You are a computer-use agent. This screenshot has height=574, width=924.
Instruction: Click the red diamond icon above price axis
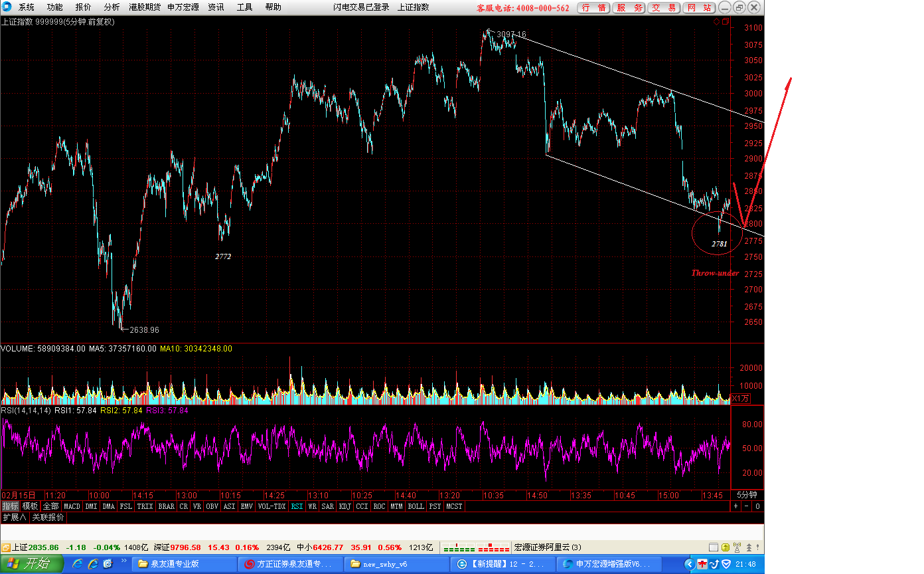716,22
